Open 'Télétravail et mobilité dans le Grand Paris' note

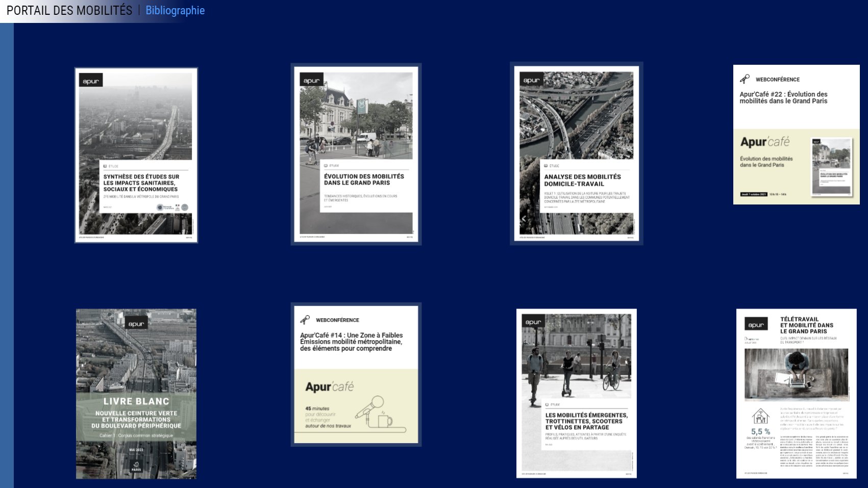pyautogui.click(x=796, y=393)
